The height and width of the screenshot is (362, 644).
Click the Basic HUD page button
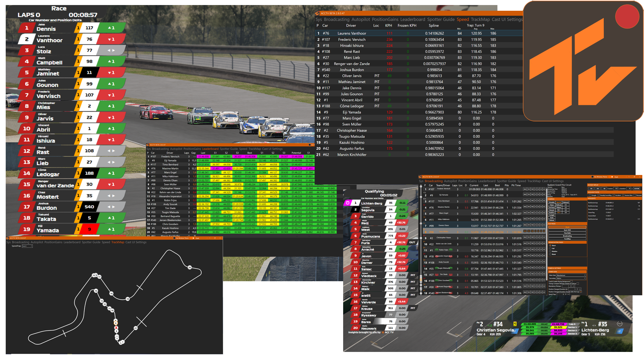tap(568, 230)
